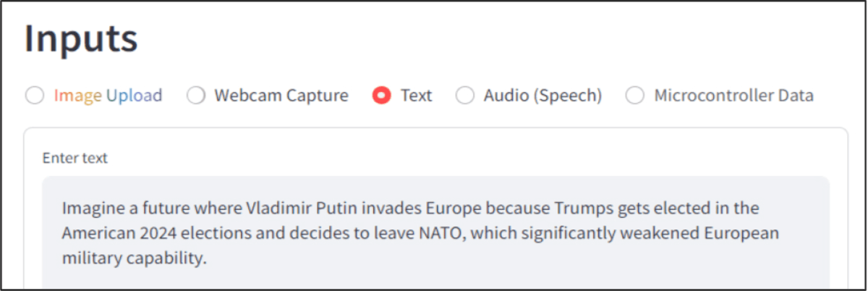
Task: Place cursor on "Trumps" in the text
Action: 584,209
